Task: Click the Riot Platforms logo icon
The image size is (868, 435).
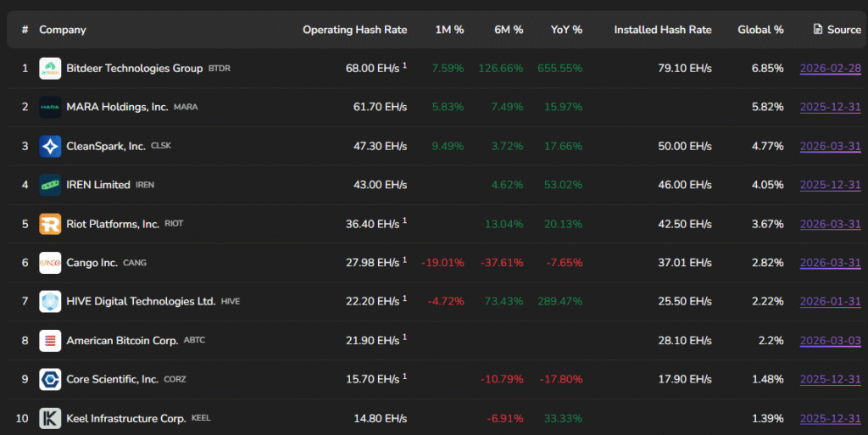Action: [50, 224]
